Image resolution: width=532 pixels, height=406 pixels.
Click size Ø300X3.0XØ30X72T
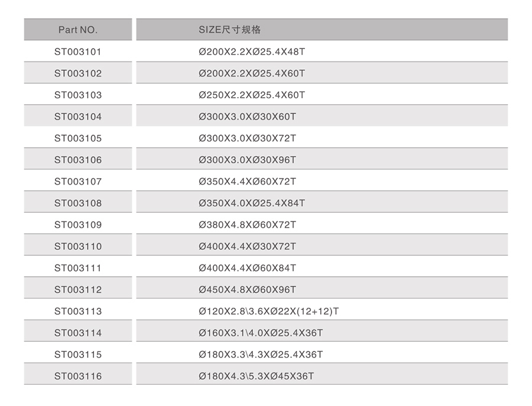tap(247, 138)
